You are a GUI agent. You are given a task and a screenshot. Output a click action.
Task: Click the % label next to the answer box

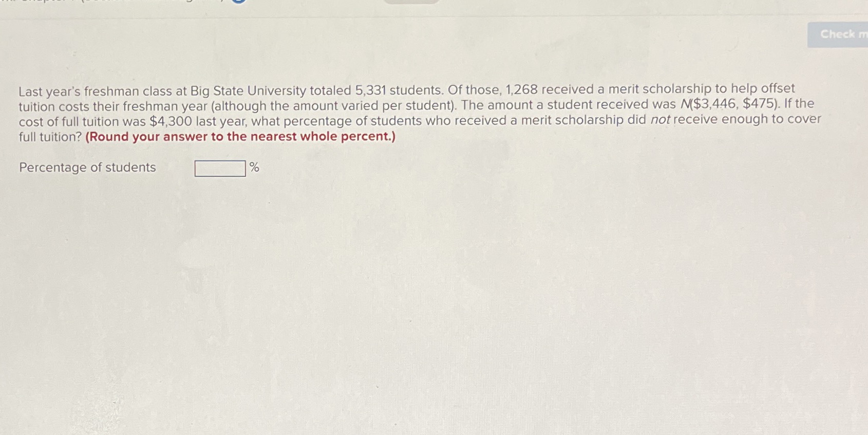(254, 167)
